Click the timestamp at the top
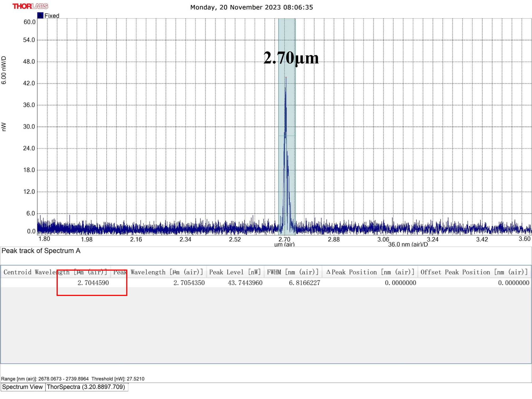 pyautogui.click(x=251, y=7)
